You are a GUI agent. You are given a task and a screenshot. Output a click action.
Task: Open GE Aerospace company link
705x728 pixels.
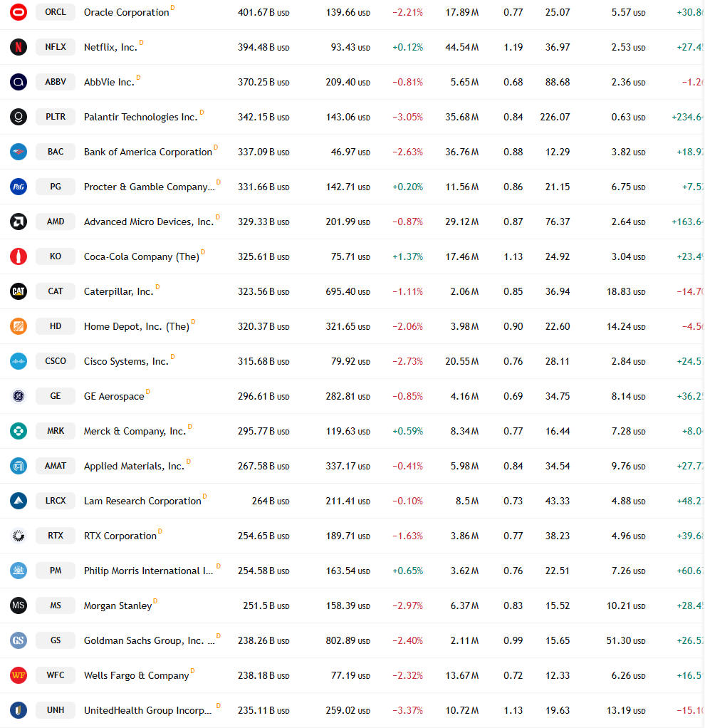[114, 396]
